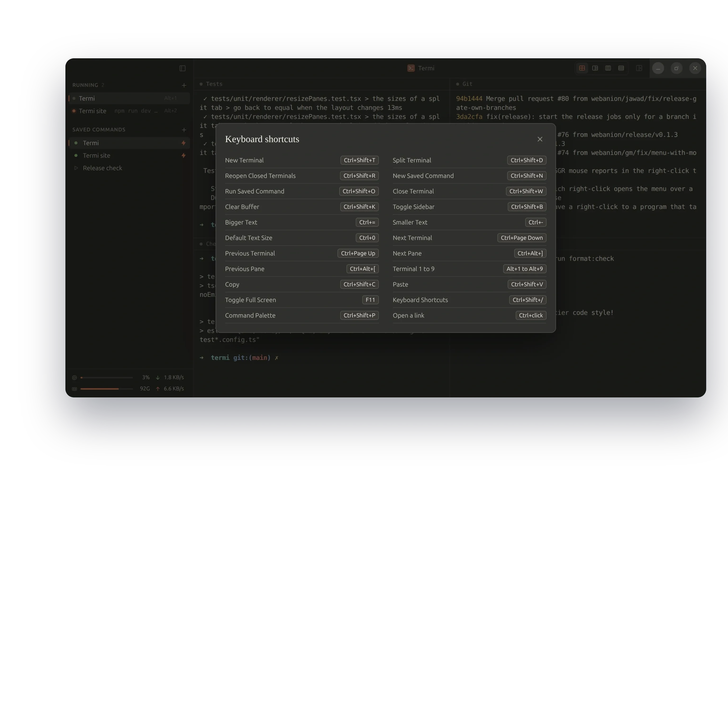Viewport: 728px width, 728px height.
Task: Click the 'Open a link' shortcut label
Action: pos(408,315)
